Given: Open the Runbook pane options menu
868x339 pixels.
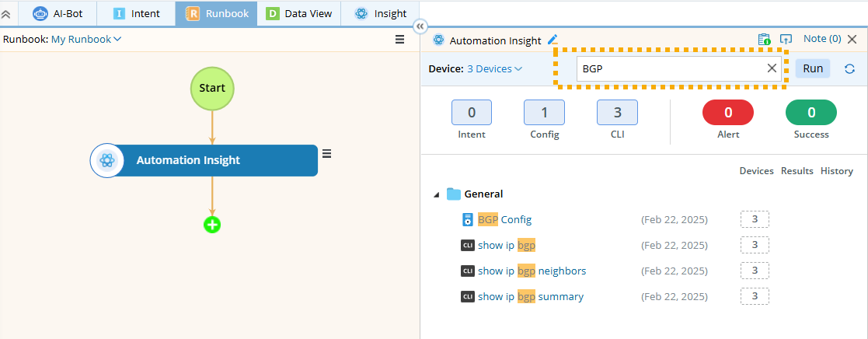Looking at the screenshot, I should 399,40.
